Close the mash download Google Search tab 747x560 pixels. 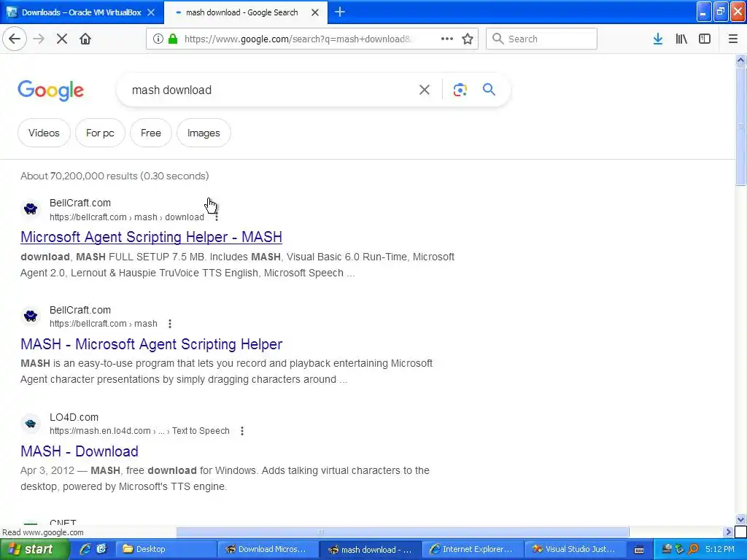(x=315, y=12)
